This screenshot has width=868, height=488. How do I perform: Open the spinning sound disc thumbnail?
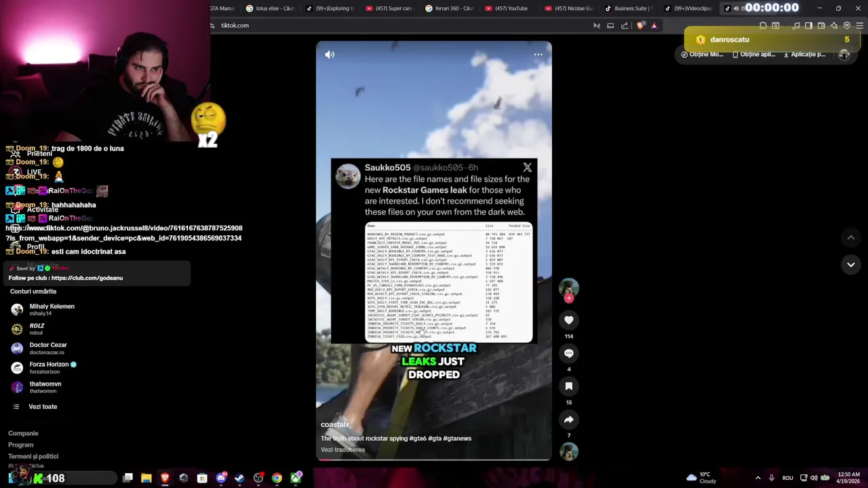(569, 451)
